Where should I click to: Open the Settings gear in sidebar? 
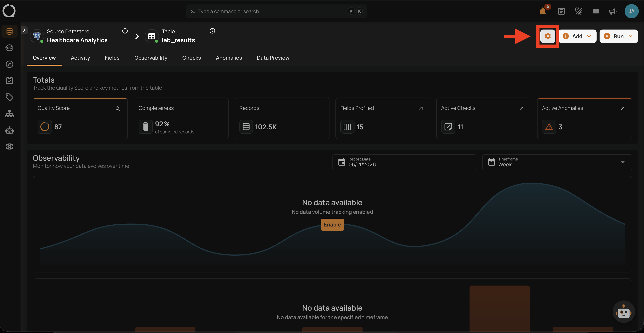point(10,147)
